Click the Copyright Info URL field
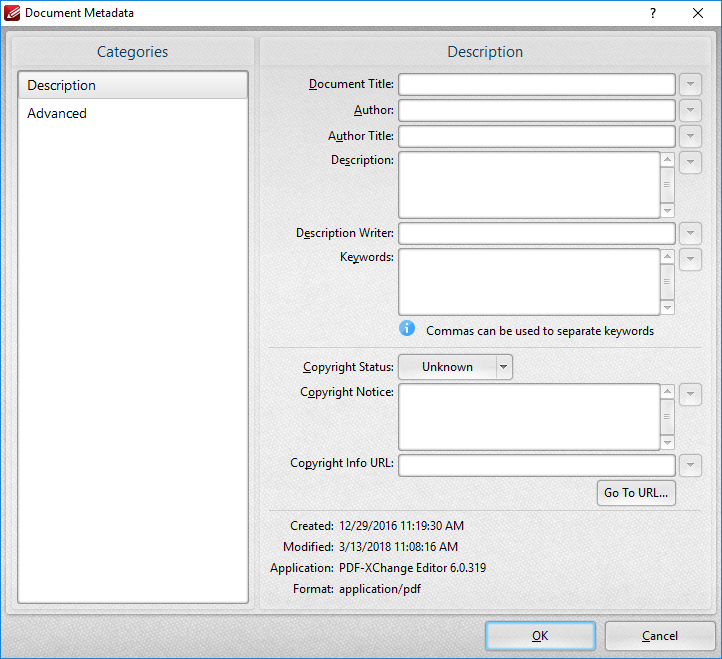Screen dimensions: 722x659 536,465
